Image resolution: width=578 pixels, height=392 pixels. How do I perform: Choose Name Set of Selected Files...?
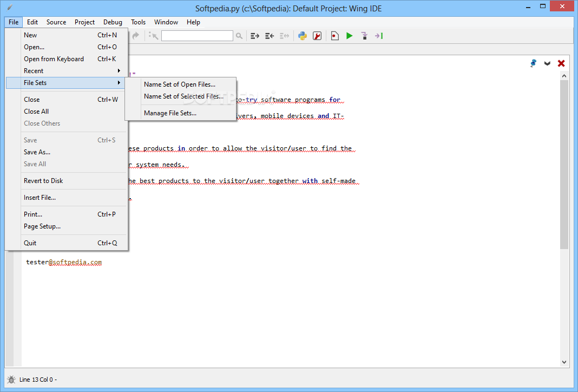[x=181, y=96]
